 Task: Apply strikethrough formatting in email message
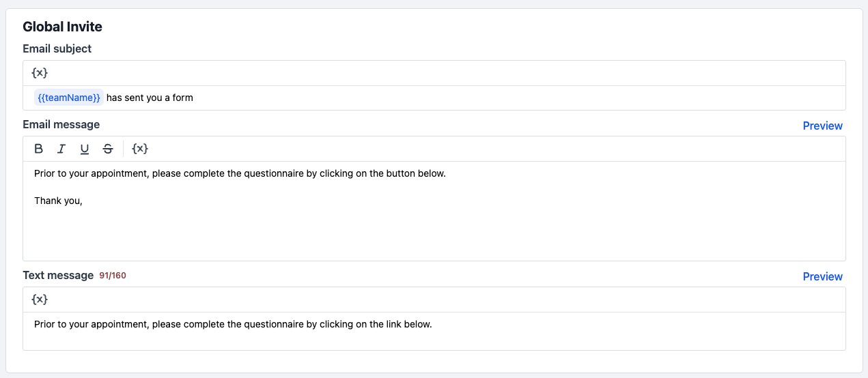(x=108, y=149)
